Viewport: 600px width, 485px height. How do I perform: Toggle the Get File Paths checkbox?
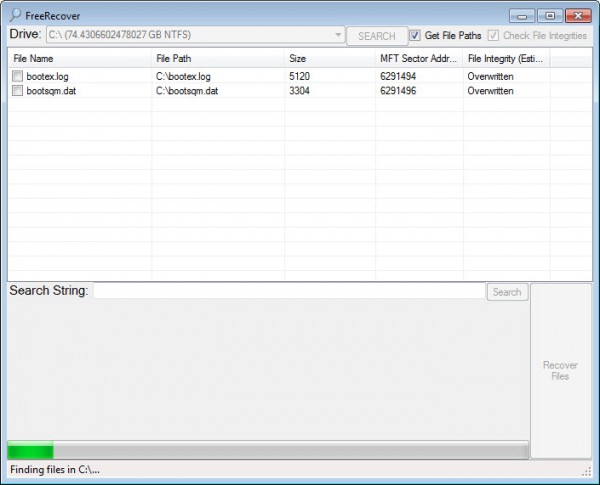coord(415,36)
